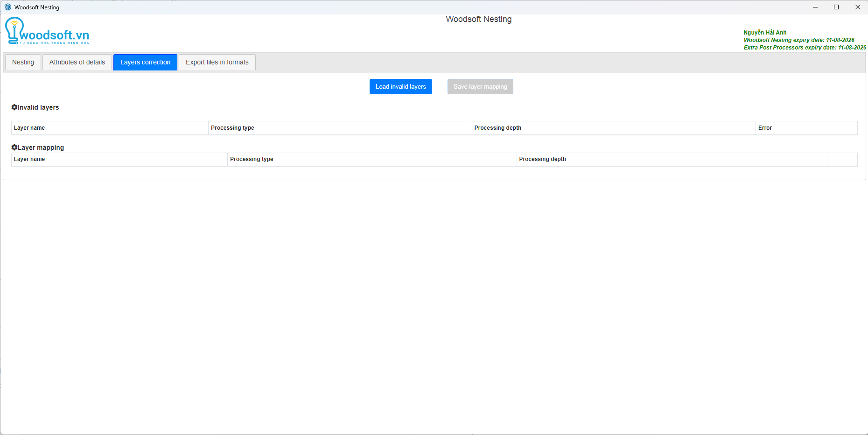Screen dimensions: 868x435
Task: Close the Woodsoft Nesting window
Action: (857, 7)
